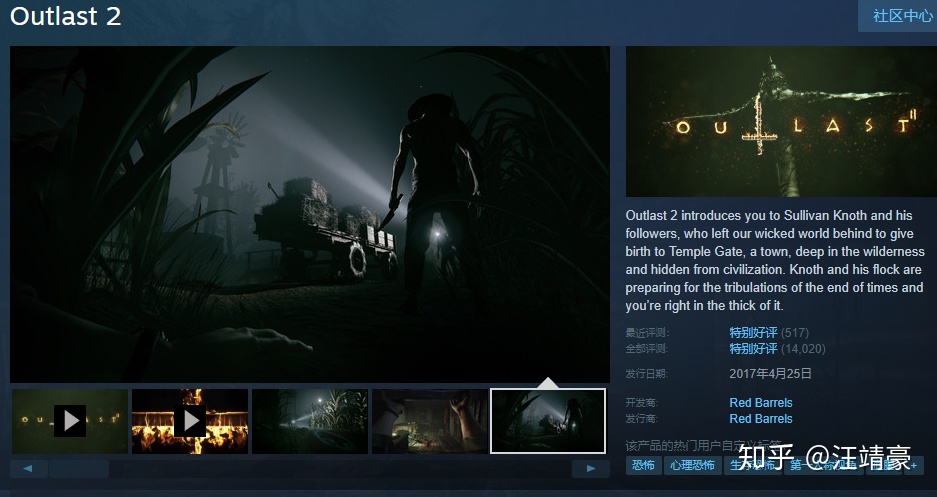Select the 心理恐怖 tag

point(693,465)
